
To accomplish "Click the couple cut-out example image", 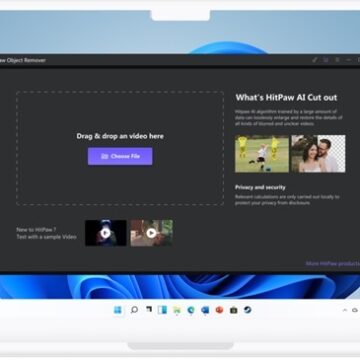I will tap(318, 154).
